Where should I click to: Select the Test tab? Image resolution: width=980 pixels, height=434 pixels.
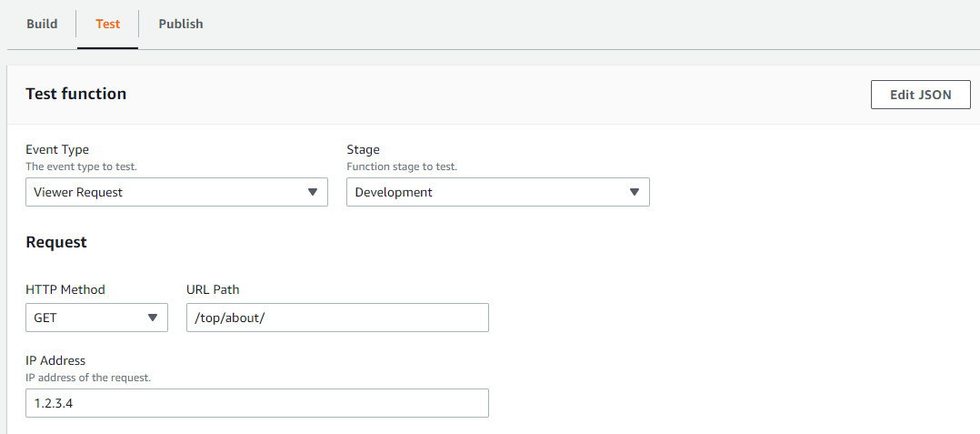107,24
